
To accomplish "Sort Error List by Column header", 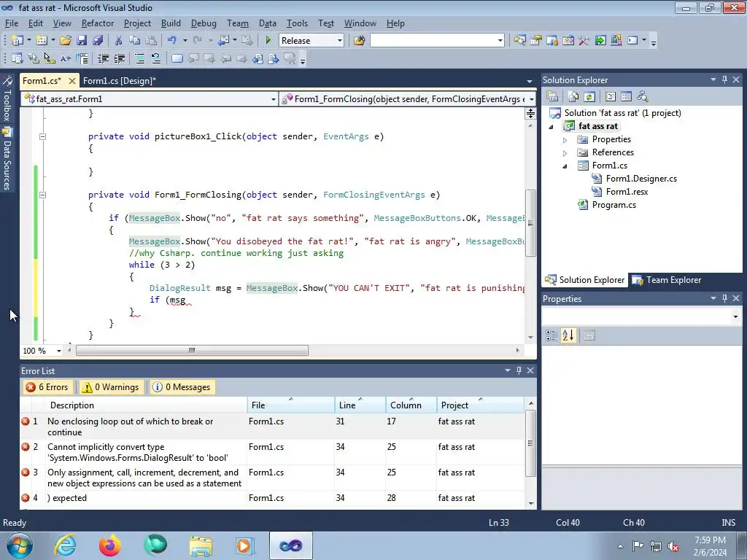I will 411,405.
